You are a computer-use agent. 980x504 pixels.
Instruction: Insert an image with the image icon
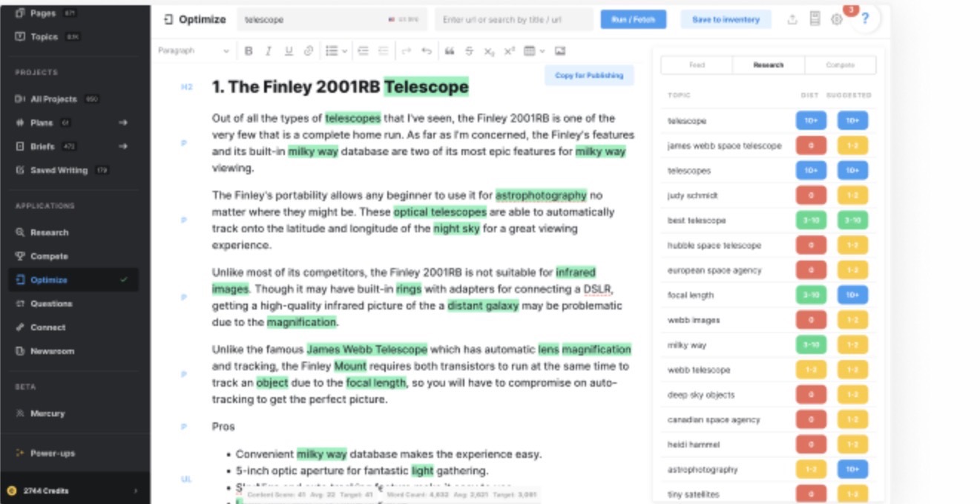tap(560, 51)
